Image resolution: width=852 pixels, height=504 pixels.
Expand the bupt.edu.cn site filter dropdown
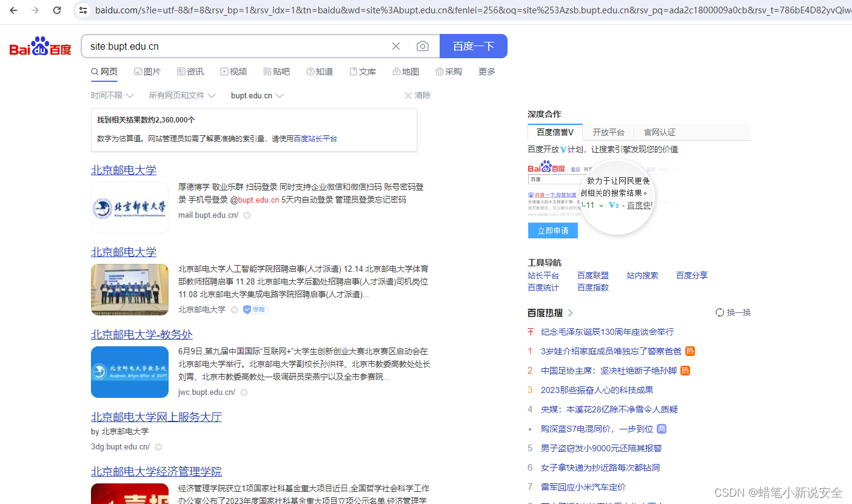pos(257,95)
